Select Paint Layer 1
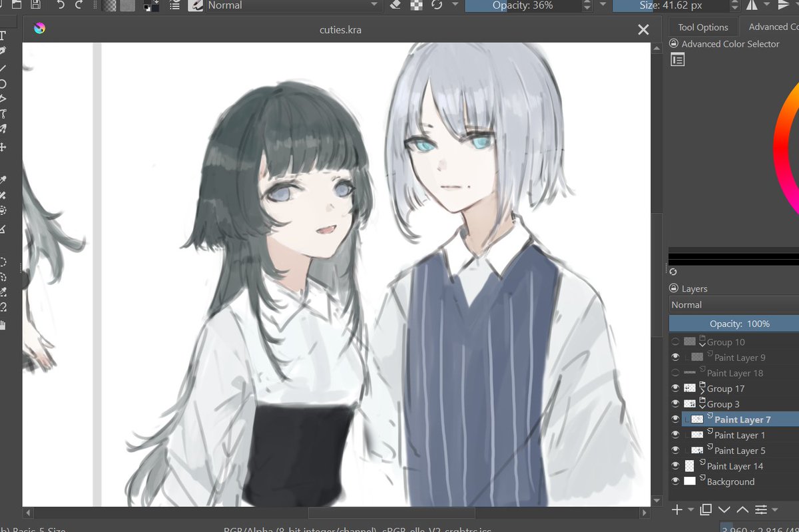The image size is (799, 532). [x=740, y=435]
